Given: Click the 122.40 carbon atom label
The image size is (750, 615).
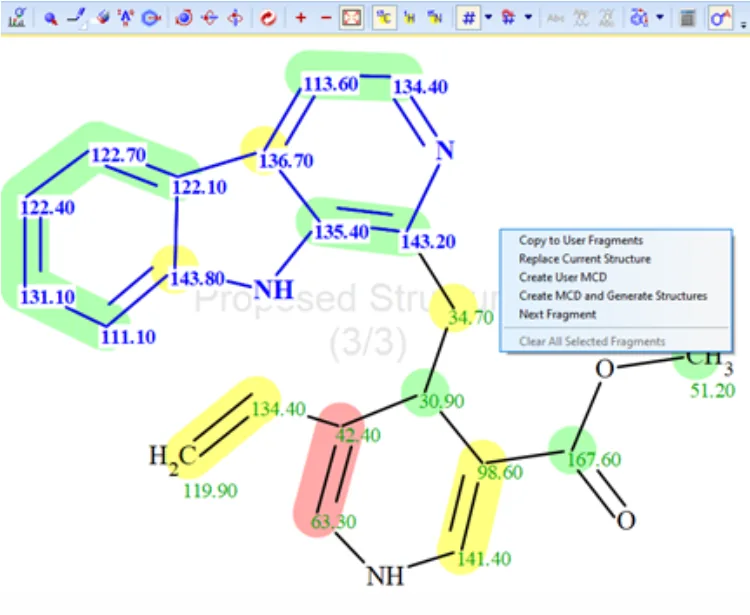Looking at the screenshot, I should (48, 208).
